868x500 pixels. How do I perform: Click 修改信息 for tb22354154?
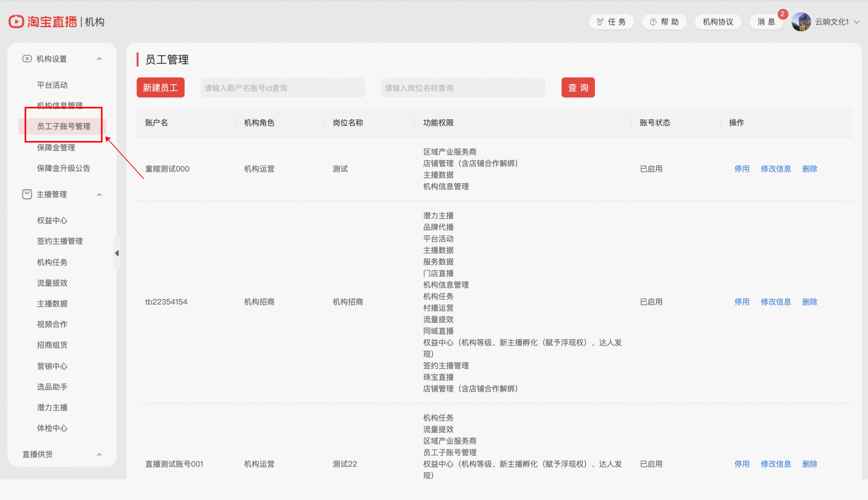(776, 302)
